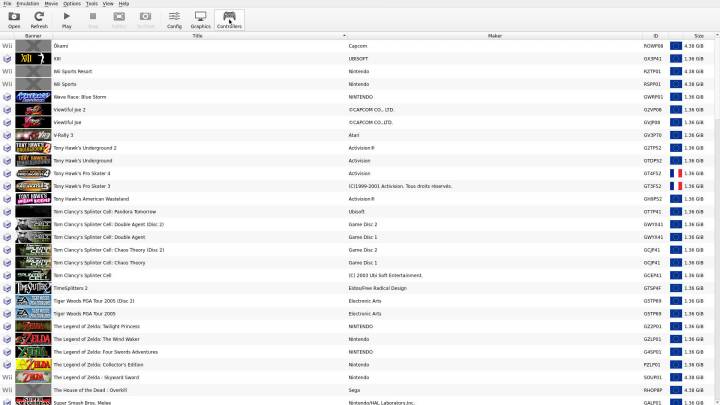The image size is (720, 405).
Task: Click the XIII banner thumbnail
Action: (33, 58)
